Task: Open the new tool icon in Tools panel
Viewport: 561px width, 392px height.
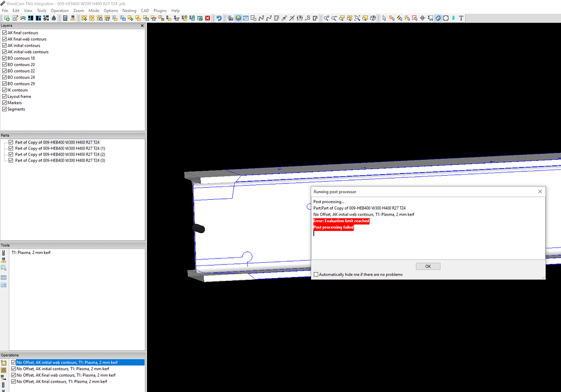Action: click(x=3, y=252)
